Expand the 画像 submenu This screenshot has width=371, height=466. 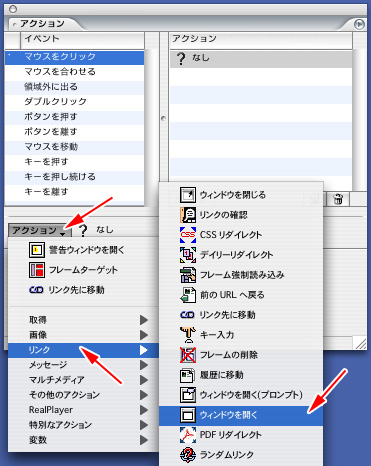click(83, 335)
